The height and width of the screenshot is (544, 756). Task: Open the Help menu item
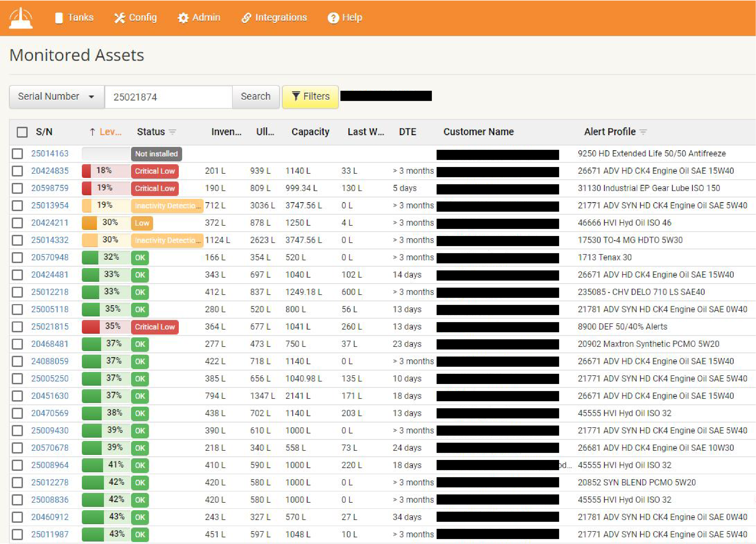pos(352,18)
